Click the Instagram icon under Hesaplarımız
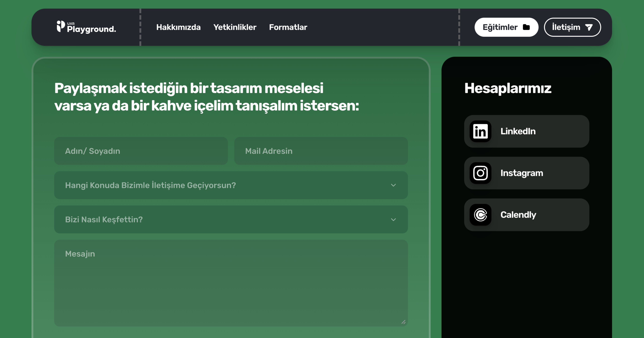The image size is (644, 338). pos(480,173)
